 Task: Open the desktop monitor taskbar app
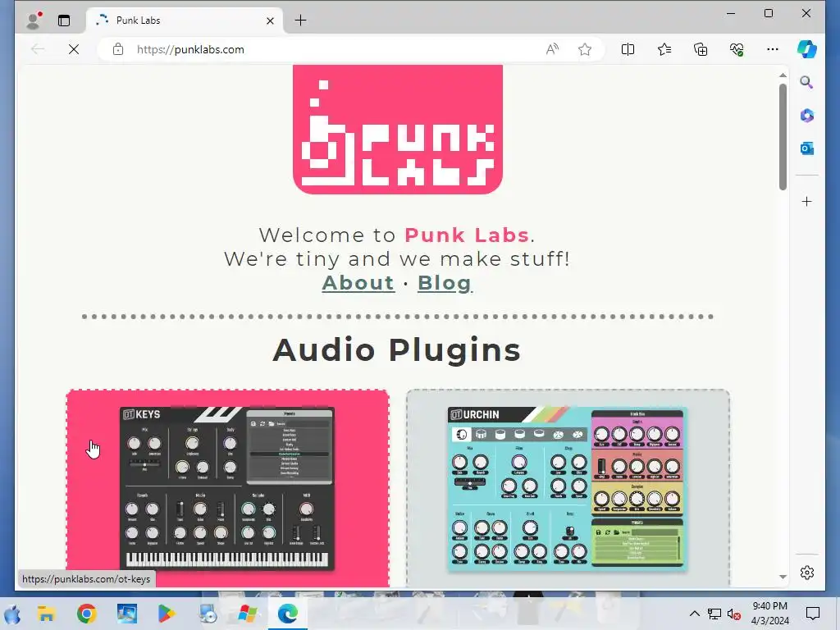127,614
